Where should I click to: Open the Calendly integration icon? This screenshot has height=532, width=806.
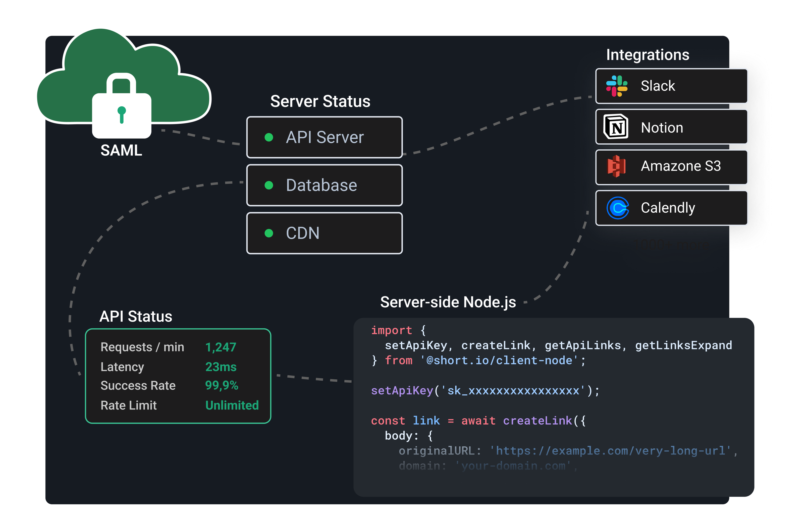(x=617, y=208)
